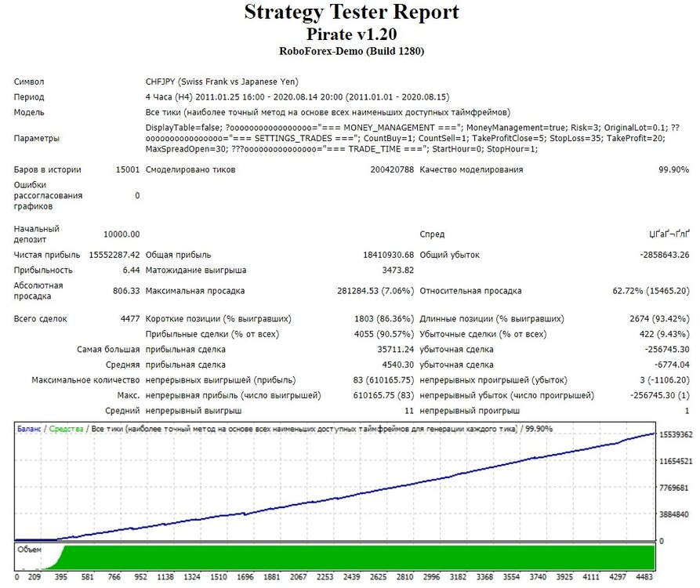Click consecutive wins value 83 (610165.75)
Screen dimensions: 700x588
[383, 380]
